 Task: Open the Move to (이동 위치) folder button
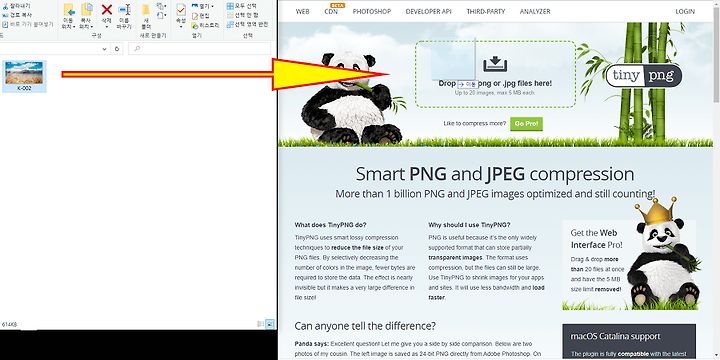tap(68, 16)
